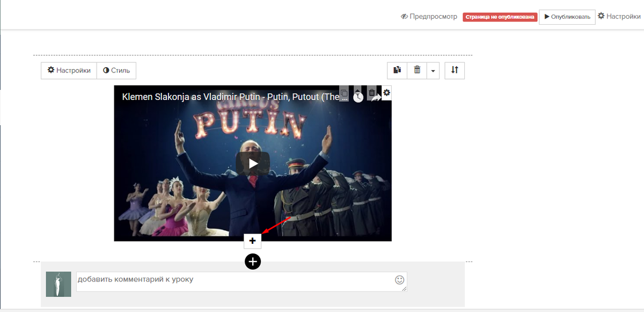The width and height of the screenshot is (644, 312).
Task: Click the reorder up-down arrows button
Action: (x=455, y=70)
